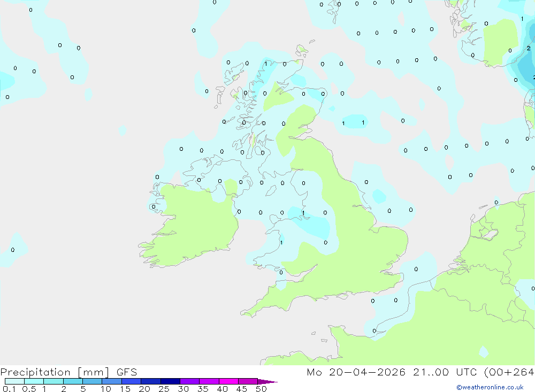Viewport: 535px width, 392px height.
Task: Click the '40' legend scale label
Action: point(223,389)
